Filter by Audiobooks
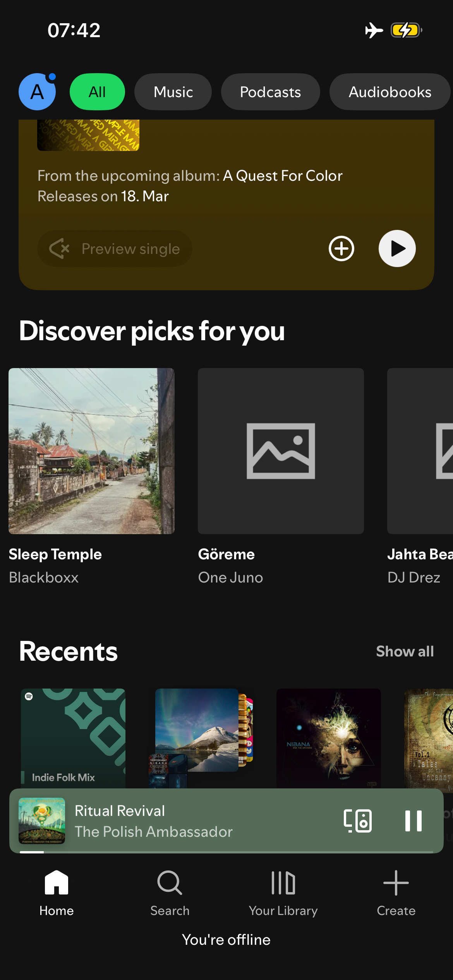Image resolution: width=453 pixels, height=980 pixels. click(x=390, y=92)
